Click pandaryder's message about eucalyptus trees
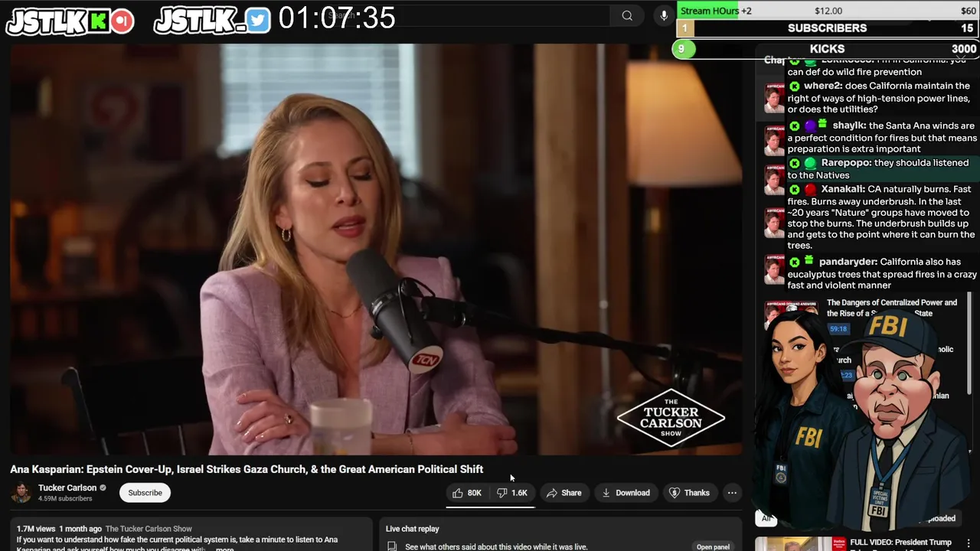Viewport: 980px width, 551px height. pos(882,273)
